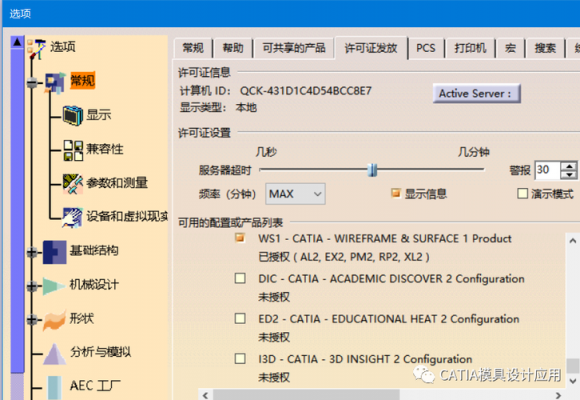Screen dimensions: 580x400
Task: Open Devices and Virtual Reality icon
Action: point(72,217)
